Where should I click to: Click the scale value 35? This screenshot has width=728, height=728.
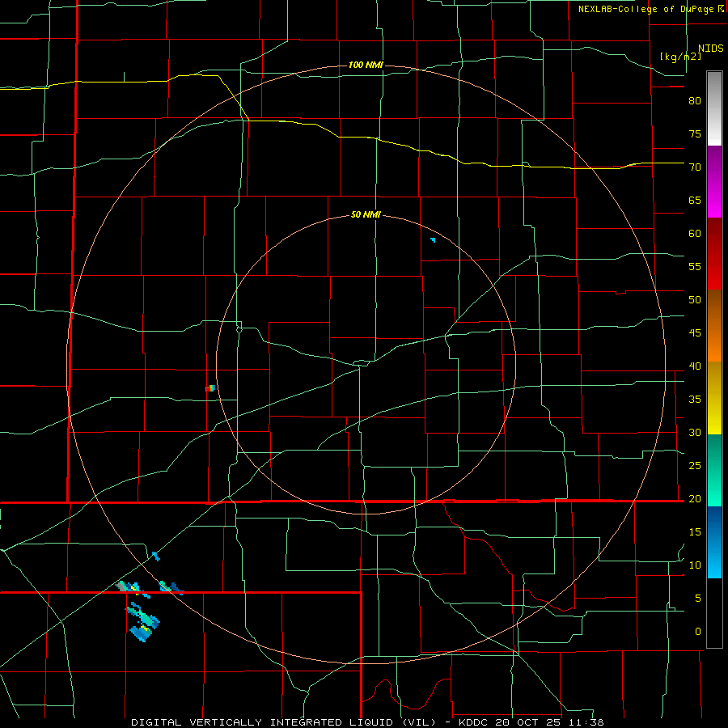tap(695, 400)
